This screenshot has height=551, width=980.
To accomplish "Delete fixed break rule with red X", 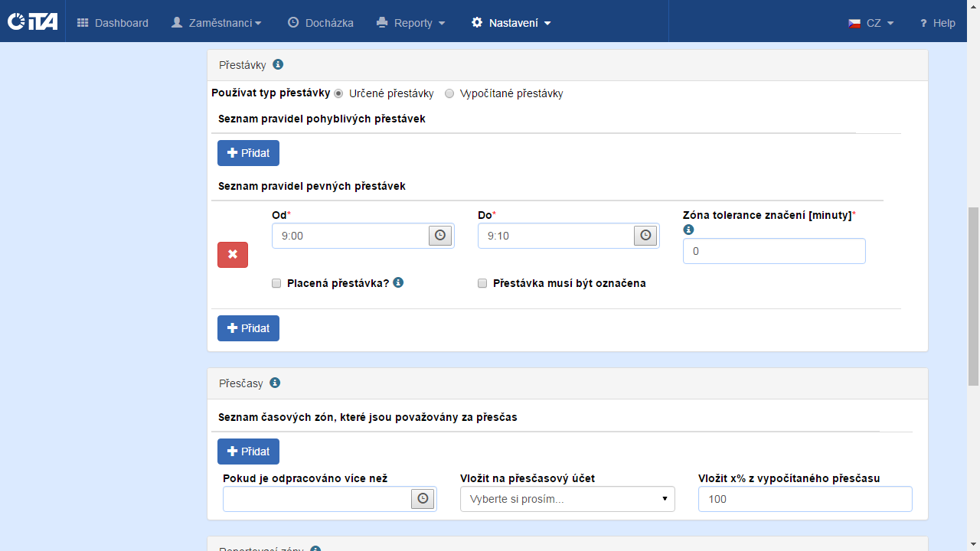I will (233, 254).
